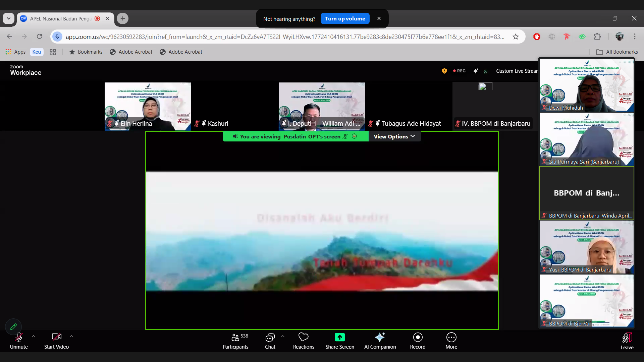Unmute the microphone
This screenshot has height=362, width=644.
[19, 341]
